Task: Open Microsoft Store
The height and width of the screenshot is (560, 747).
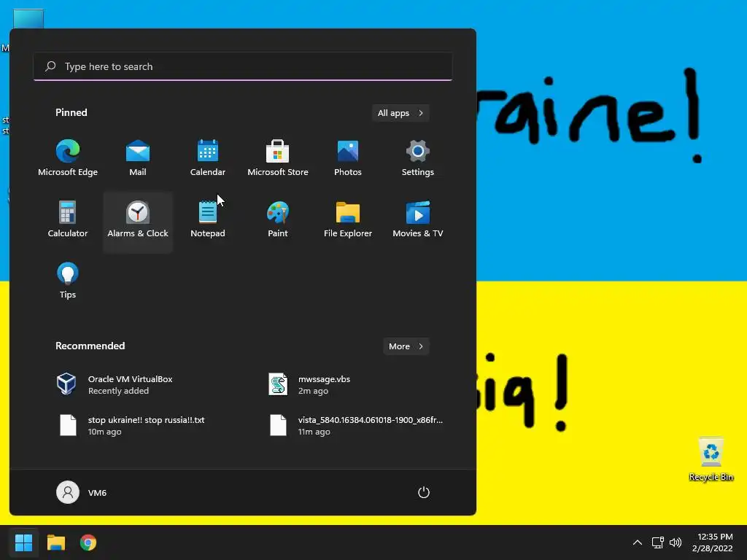Action: click(278, 159)
